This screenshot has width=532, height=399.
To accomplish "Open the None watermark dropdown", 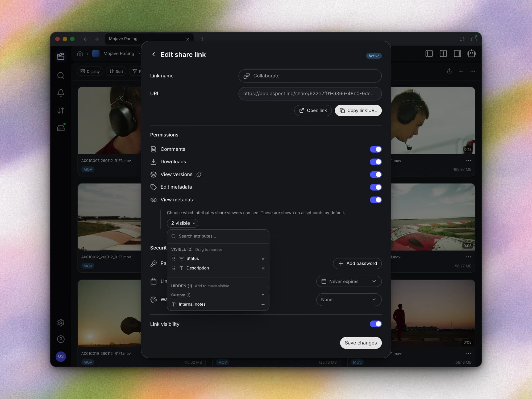I will click(349, 300).
